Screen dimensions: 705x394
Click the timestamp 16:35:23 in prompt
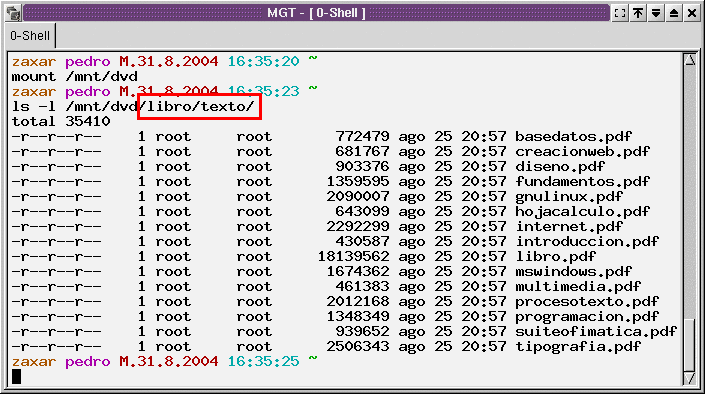click(x=263, y=91)
